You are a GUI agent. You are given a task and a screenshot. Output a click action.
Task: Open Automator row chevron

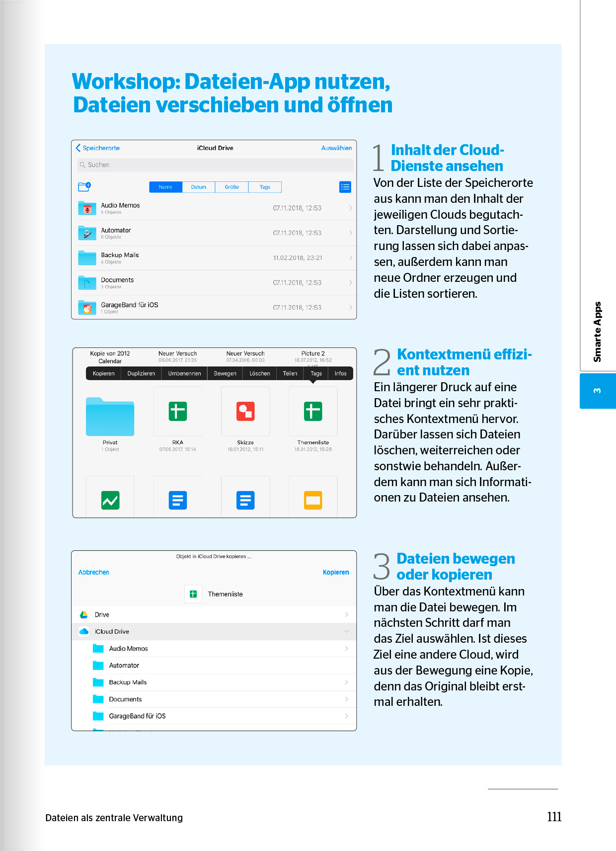pyautogui.click(x=350, y=233)
